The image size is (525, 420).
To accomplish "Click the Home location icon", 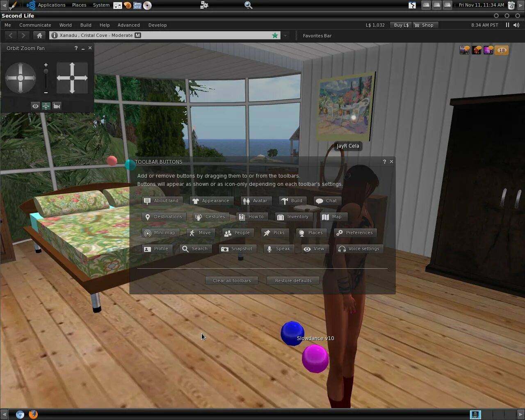I will (x=39, y=36).
